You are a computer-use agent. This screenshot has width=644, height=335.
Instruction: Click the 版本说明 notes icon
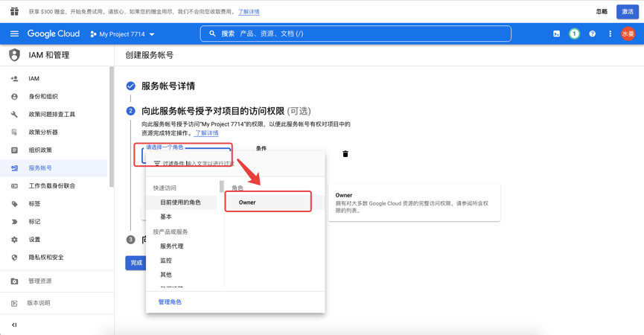tap(14, 304)
